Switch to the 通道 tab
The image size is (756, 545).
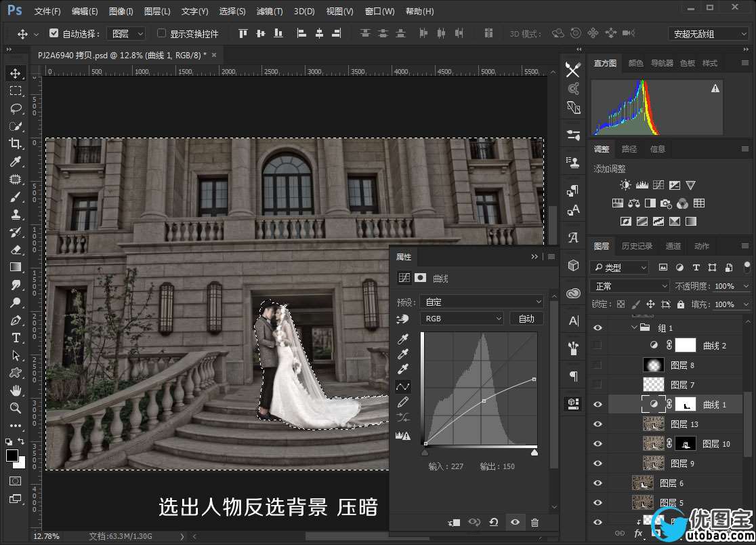click(x=673, y=246)
